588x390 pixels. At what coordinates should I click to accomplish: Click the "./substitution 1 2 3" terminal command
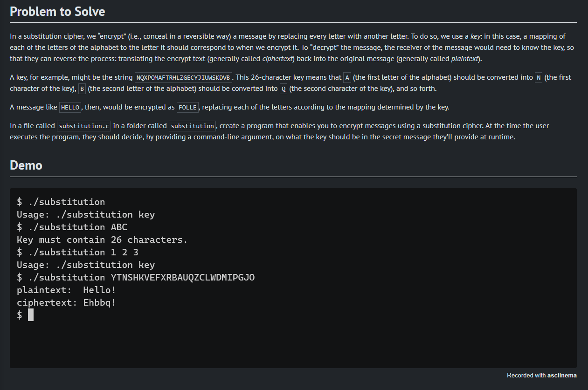(x=83, y=253)
